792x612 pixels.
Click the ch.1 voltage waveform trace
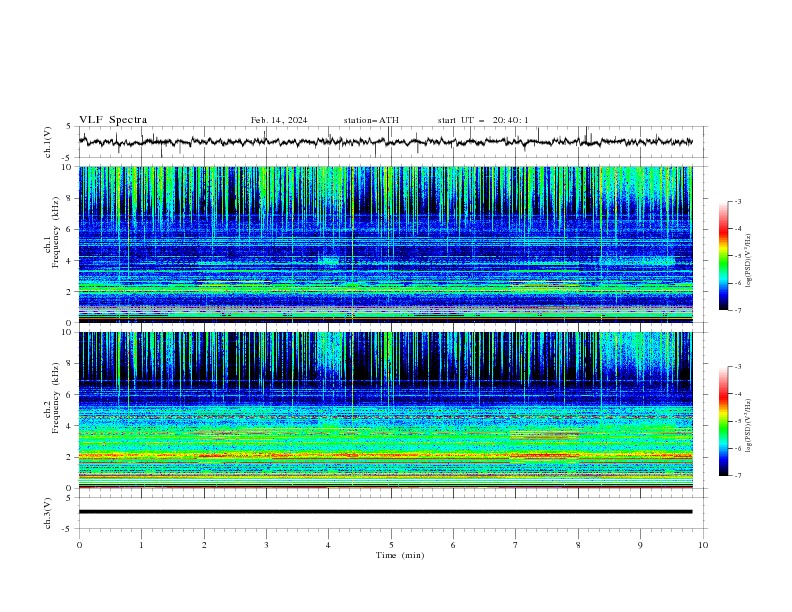pyautogui.click(x=385, y=142)
